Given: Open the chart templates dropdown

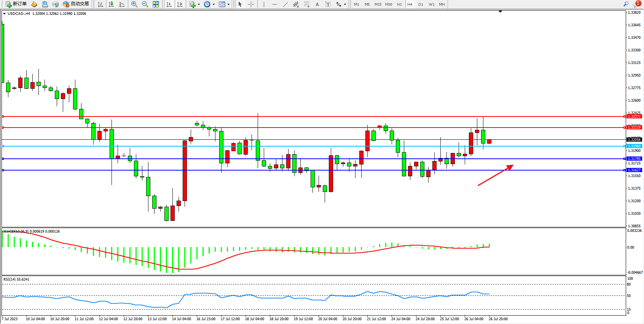Looking at the screenshot, I should (x=228, y=5).
